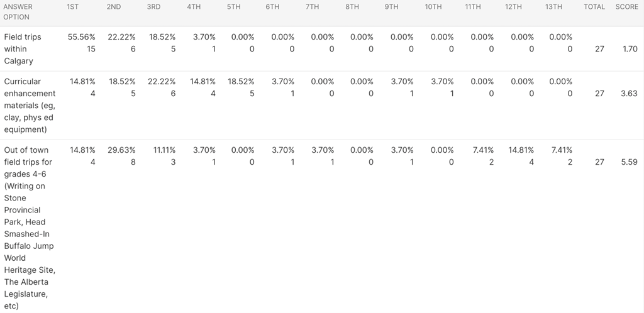The width and height of the screenshot is (644, 313).
Task: Click the 2ND column header
Action: point(114,7)
